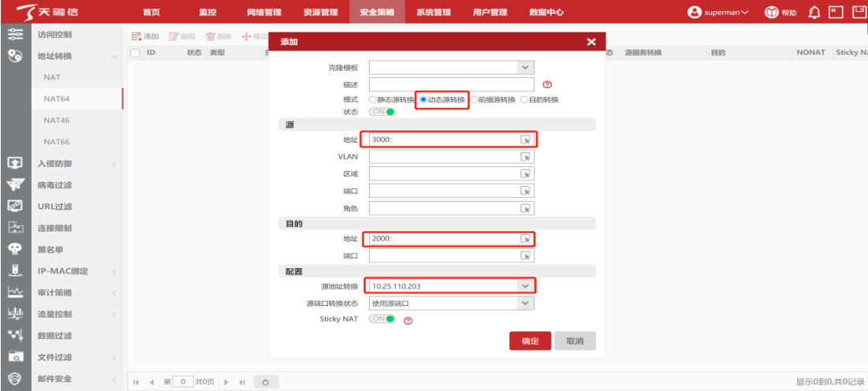This screenshot has height=391, width=868.
Task: Click the URL过滤 sidebar icon
Action: [x=16, y=206]
